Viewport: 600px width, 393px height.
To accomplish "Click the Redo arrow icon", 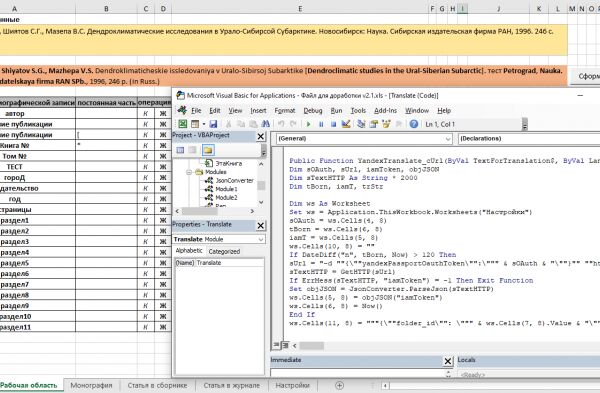I will [x=293, y=124].
